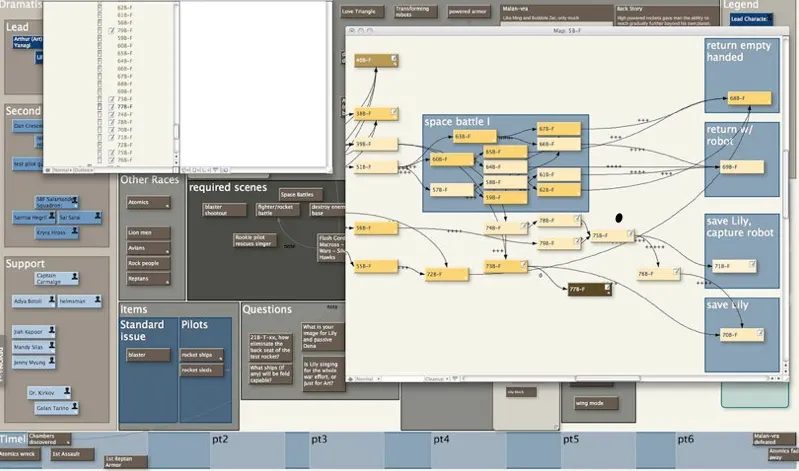Open the text icon on note 73B-F
Viewport: 799px width, 471px height.
tap(523, 264)
